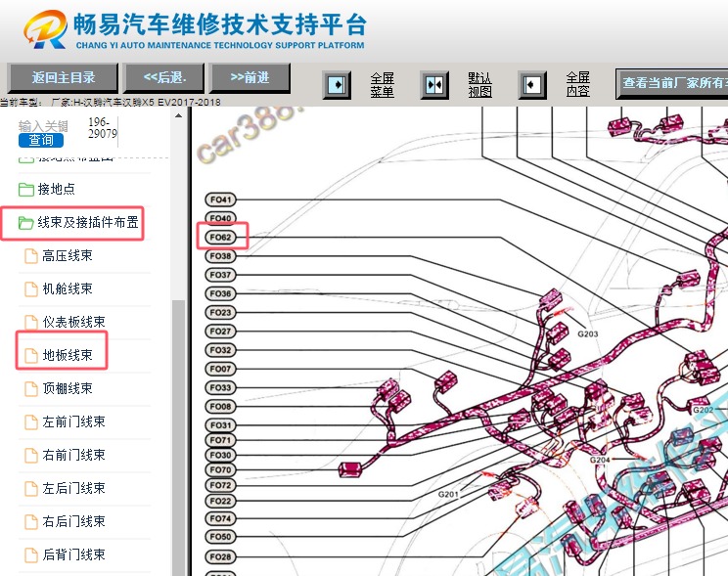Click ground point label G202
This screenshot has height=576, width=728.
(703, 410)
